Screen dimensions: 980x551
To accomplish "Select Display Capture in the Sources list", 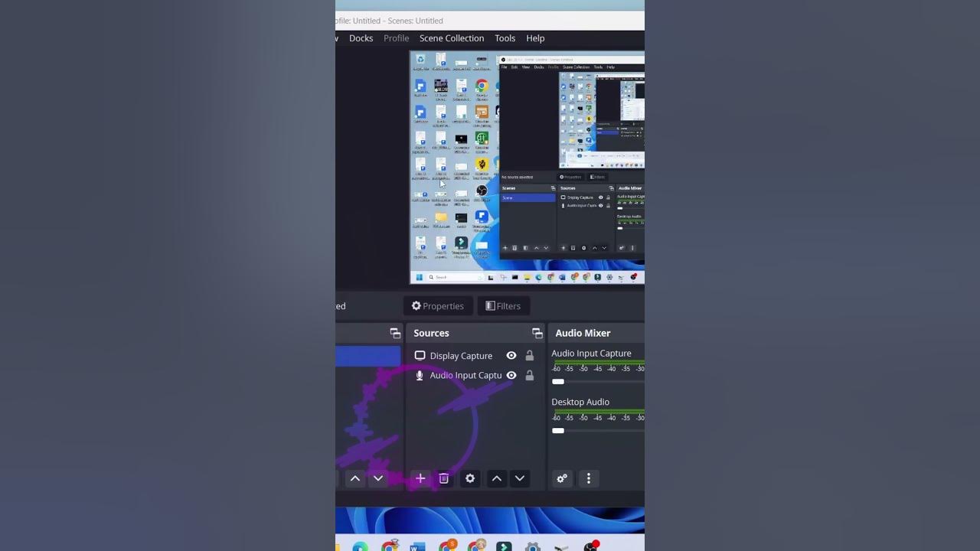I will coord(460,356).
